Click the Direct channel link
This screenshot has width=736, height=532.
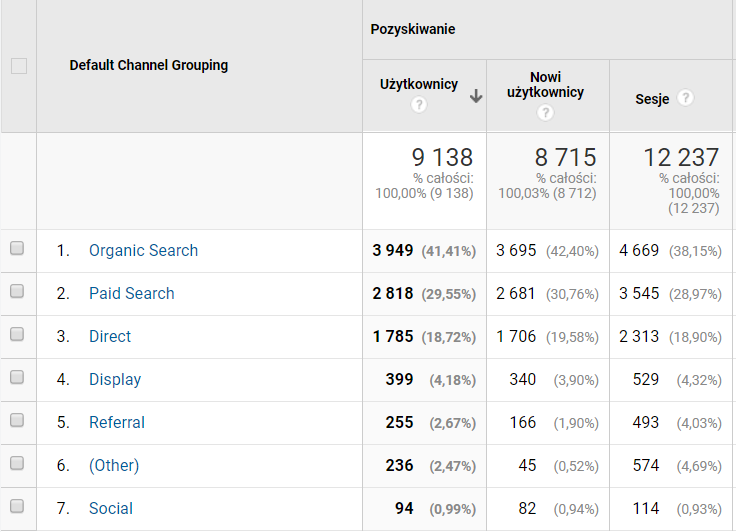110,337
